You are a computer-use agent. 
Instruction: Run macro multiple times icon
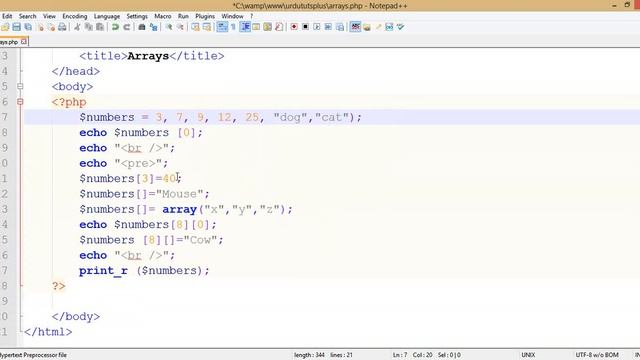tap(328, 27)
